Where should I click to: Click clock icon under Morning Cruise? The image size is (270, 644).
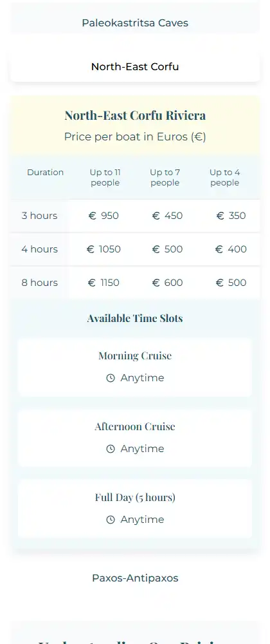tap(110, 378)
